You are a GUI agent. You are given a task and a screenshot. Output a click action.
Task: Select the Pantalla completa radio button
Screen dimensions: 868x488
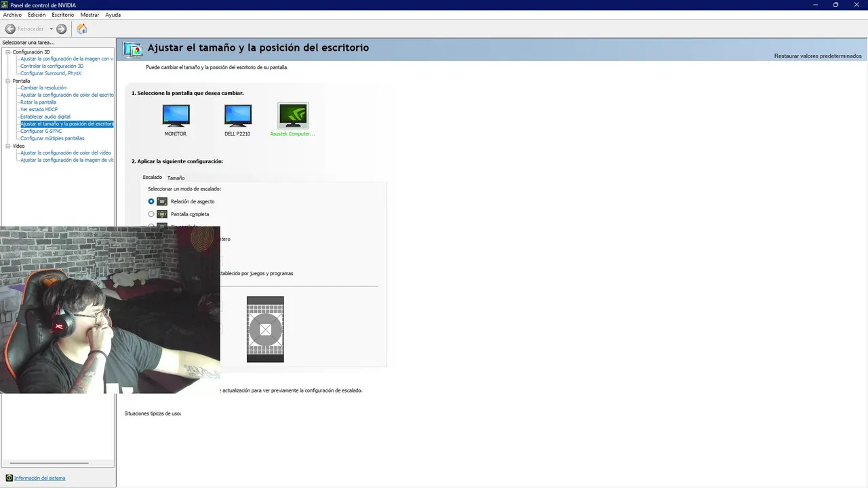click(151, 214)
